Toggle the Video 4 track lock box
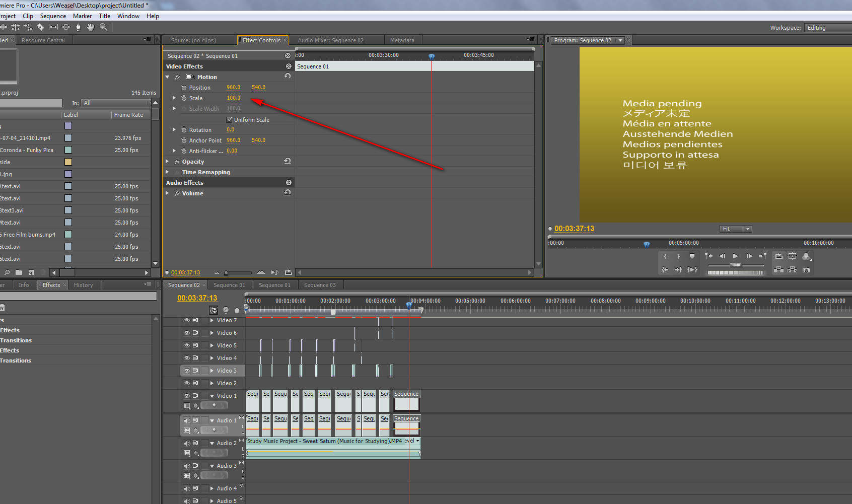Image resolution: width=852 pixels, height=504 pixels. (x=205, y=358)
